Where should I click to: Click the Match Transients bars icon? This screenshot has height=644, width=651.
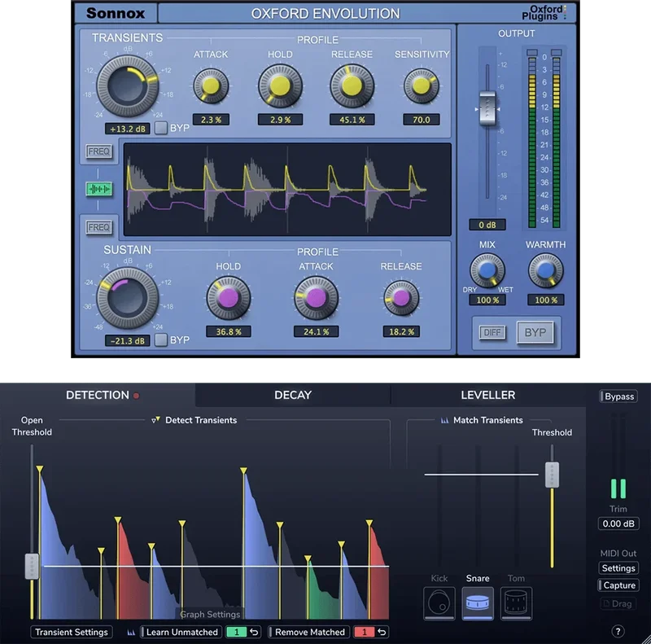point(444,420)
